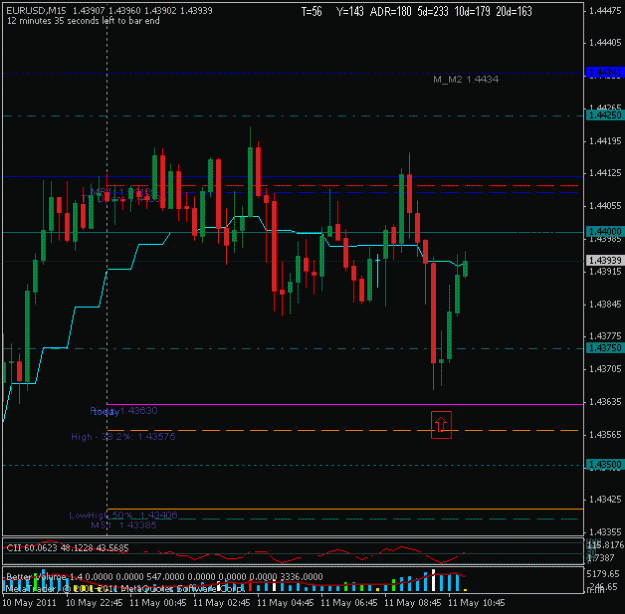Click the 1.43565 price scale value
This screenshot has height=614, width=625.
[x=605, y=434]
